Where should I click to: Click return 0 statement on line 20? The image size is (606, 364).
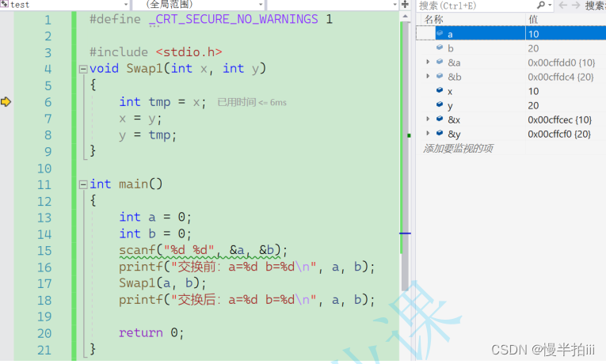coord(151,332)
